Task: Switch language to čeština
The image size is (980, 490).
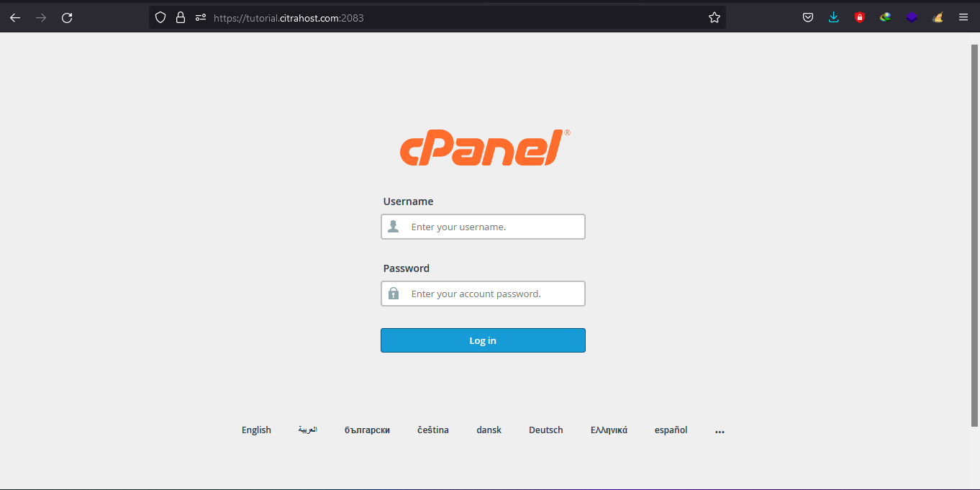Action: pos(433,430)
